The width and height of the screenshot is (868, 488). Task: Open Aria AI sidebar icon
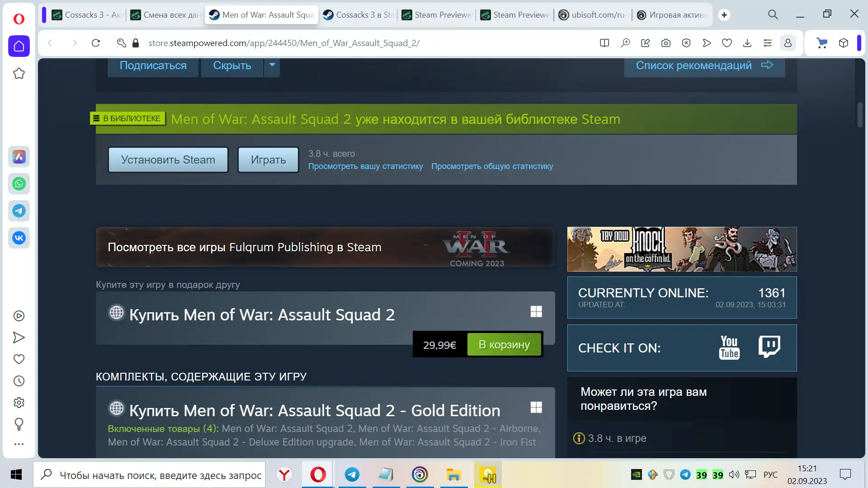coord(19,157)
